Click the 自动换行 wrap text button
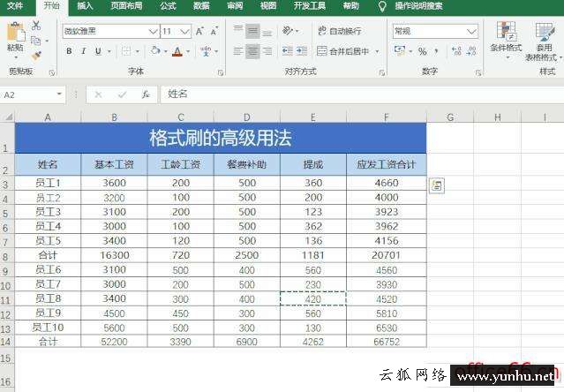The height and width of the screenshot is (392, 564). tap(339, 31)
